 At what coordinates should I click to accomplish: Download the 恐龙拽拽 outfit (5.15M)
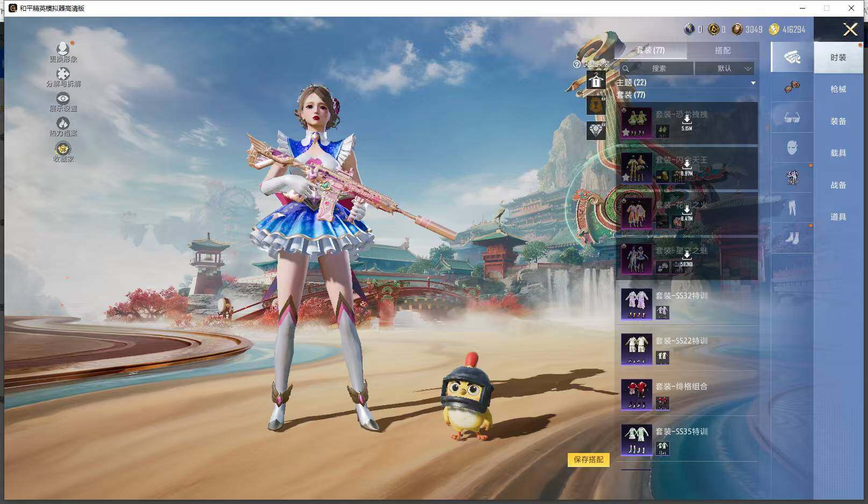tap(686, 123)
